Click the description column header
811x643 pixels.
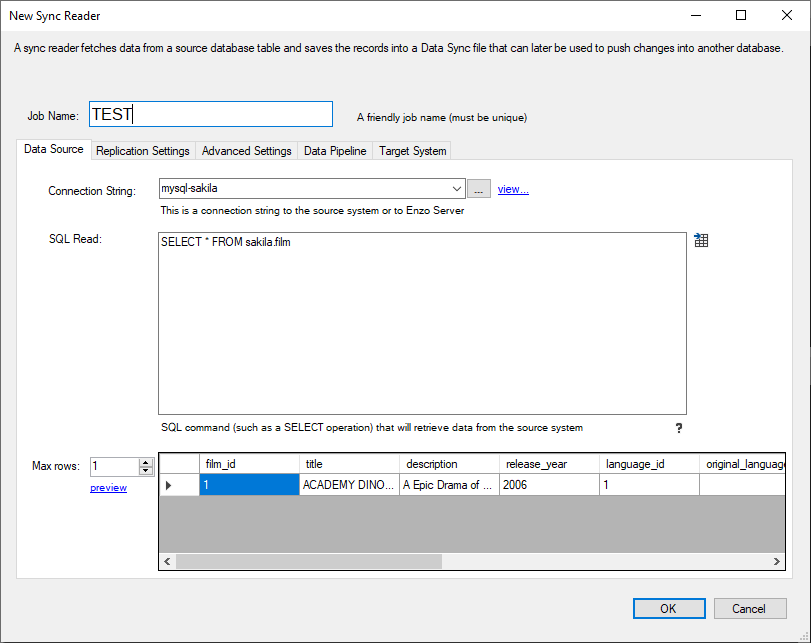[x=449, y=464]
